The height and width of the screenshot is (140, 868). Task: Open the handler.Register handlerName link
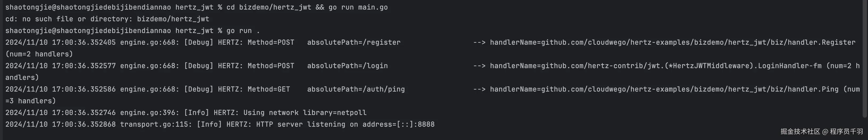click(x=673, y=43)
